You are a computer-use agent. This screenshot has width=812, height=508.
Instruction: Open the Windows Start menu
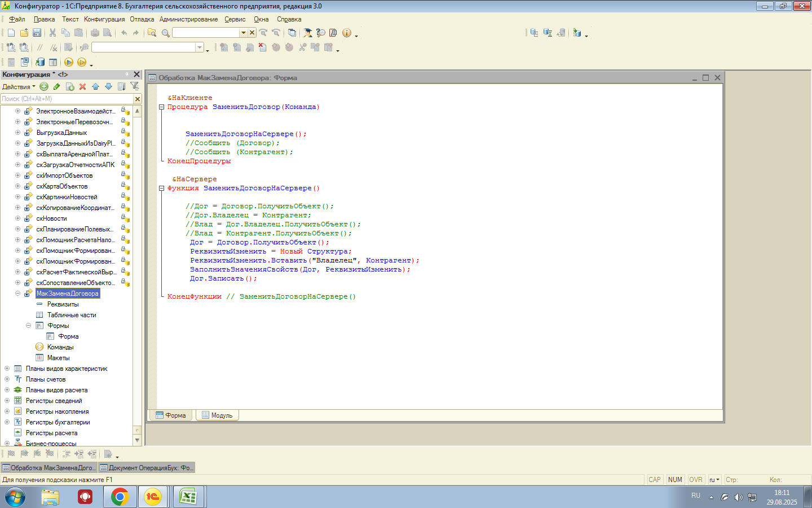(15, 497)
